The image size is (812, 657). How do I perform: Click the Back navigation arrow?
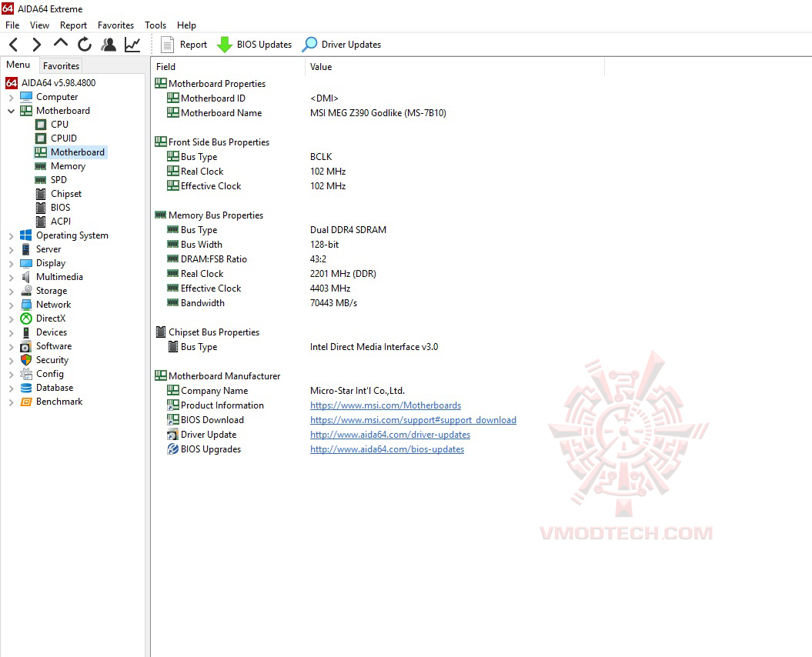coord(14,45)
